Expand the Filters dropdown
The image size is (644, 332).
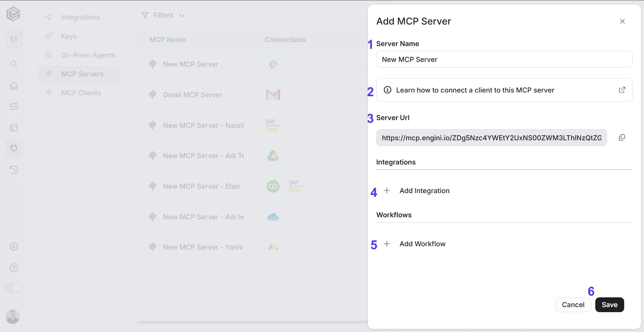point(163,15)
